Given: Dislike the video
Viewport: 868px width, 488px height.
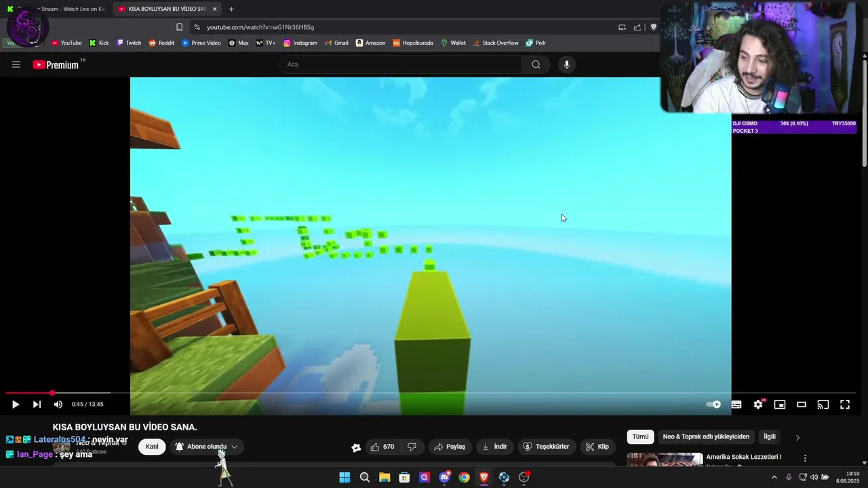Looking at the screenshot, I should click(412, 447).
